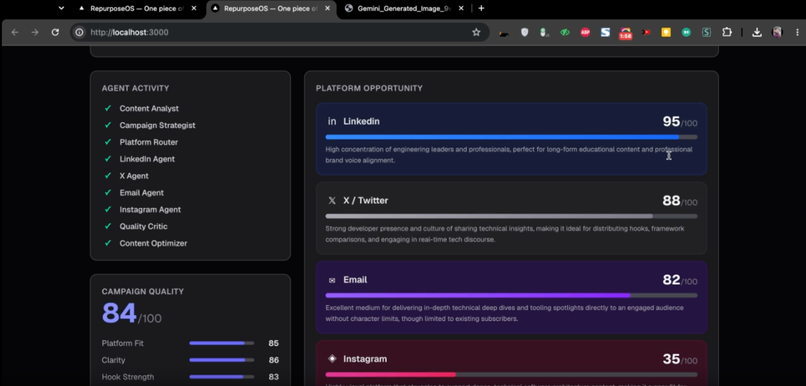
Task: Click the diamond icon on Instagram card
Action: (x=332, y=359)
